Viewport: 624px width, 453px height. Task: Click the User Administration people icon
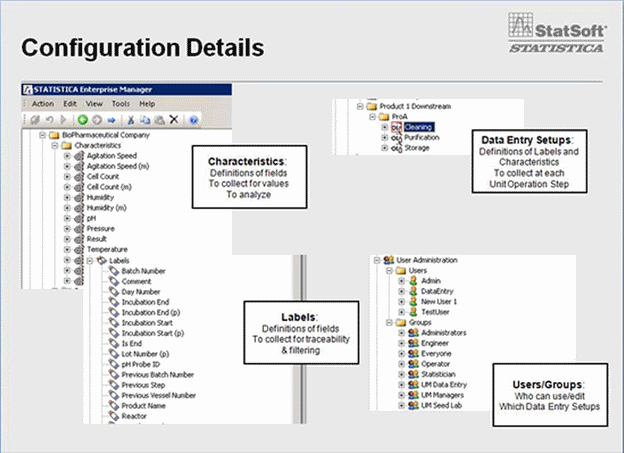pyautogui.click(x=389, y=260)
